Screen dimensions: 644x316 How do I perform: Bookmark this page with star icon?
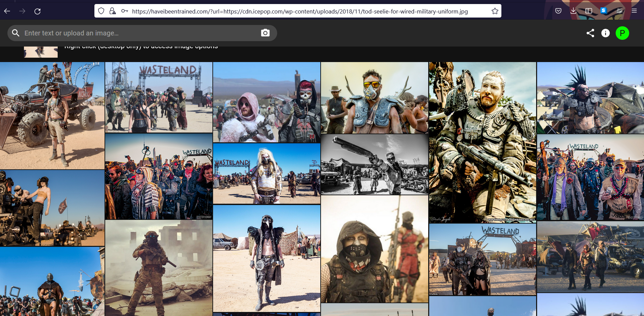click(495, 11)
